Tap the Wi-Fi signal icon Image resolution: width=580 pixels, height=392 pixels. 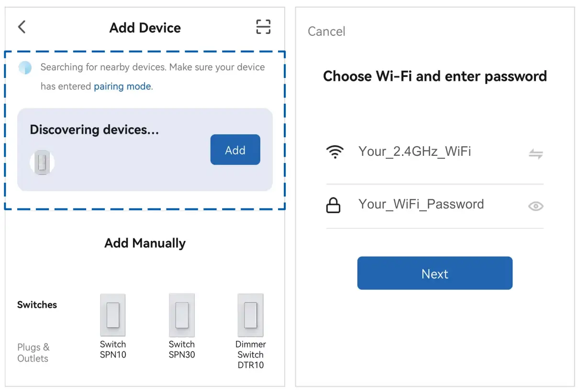[335, 152]
